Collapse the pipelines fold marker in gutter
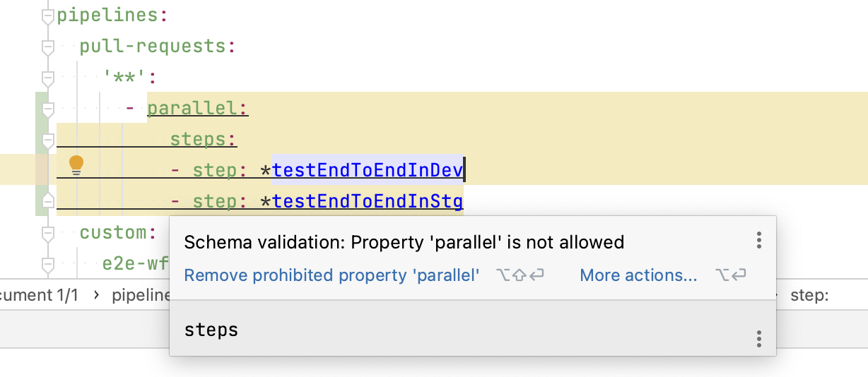Image resolution: width=868 pixels, height=377 pixels. (x=47, y=17)
